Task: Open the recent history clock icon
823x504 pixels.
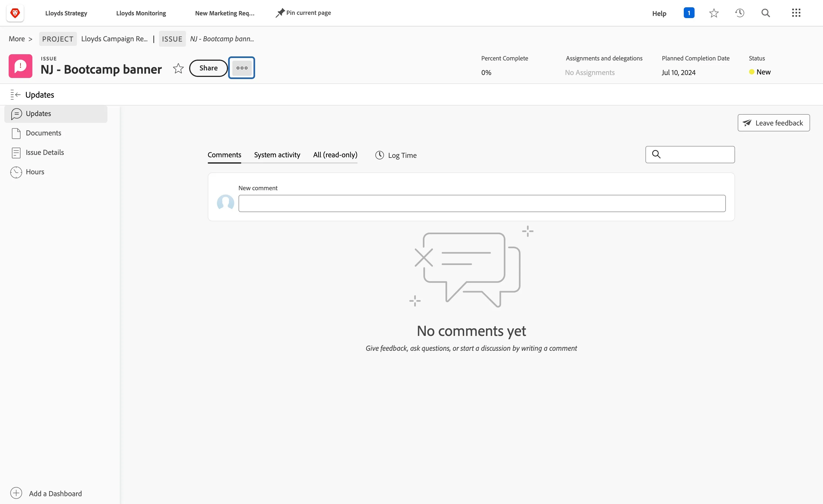Action: coord(740,13)
